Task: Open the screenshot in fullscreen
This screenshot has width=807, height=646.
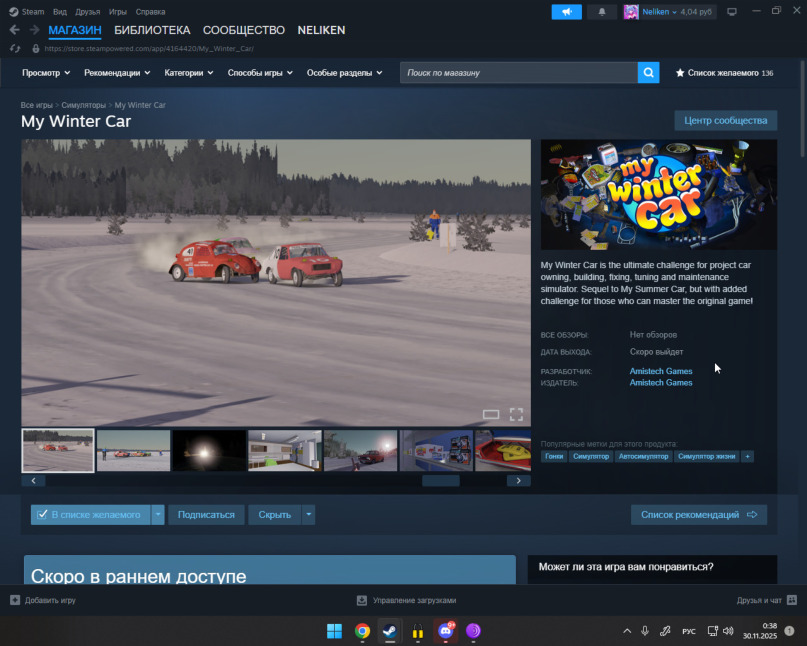Action: [516, 414]
